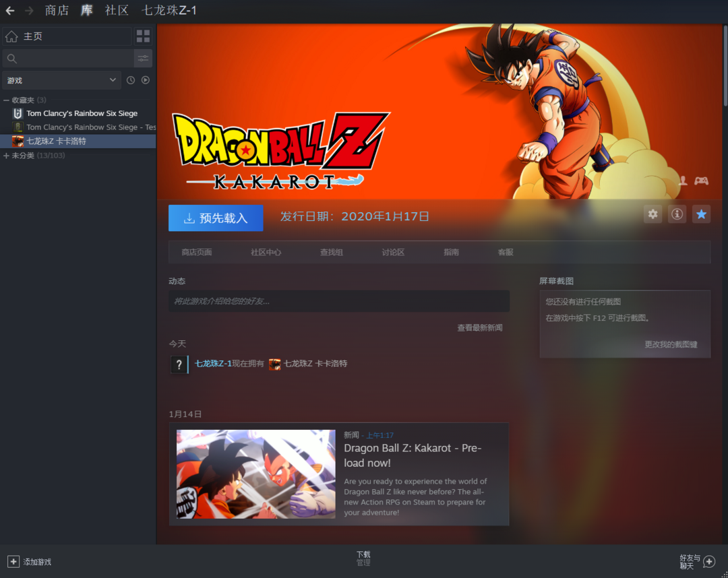Click the ready-to-play filter icon
Screen dimensions: 728x578
click(x=145, y=80)
